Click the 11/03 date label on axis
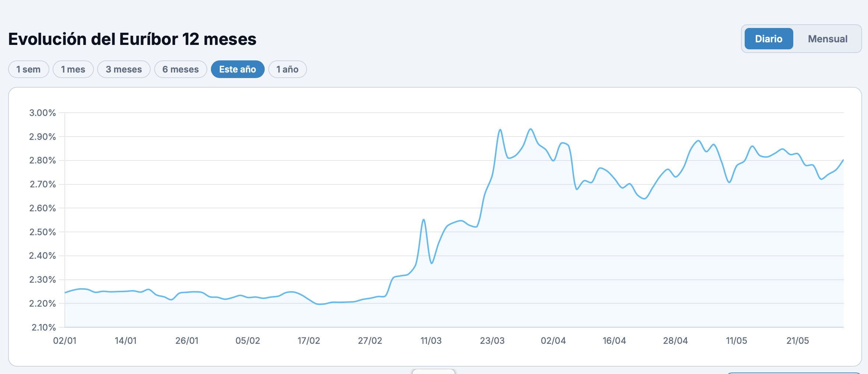 click(x=431, y=341)
